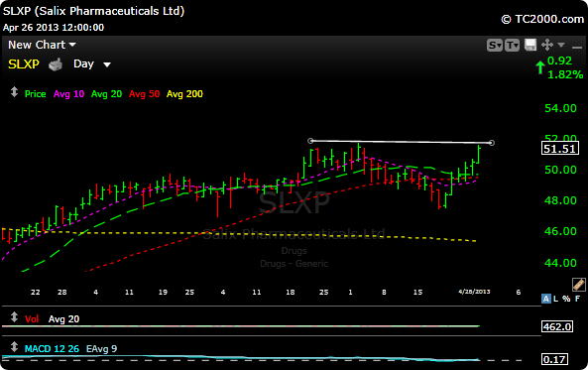Select the F scale toggle
Image resolution: width=588 pixels, height=370 pixels.
(x=577, y=299)
